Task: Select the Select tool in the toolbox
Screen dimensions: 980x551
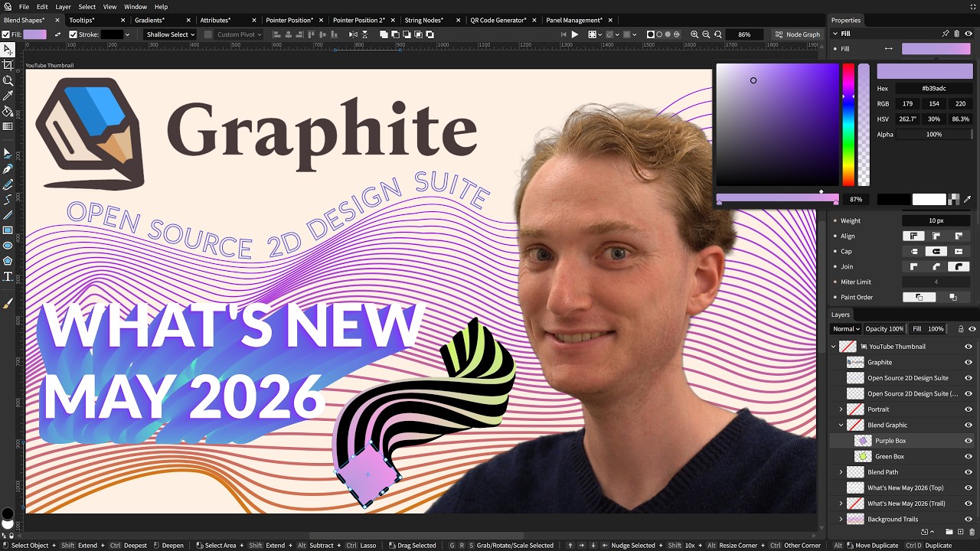Action: tap(8, 50)
